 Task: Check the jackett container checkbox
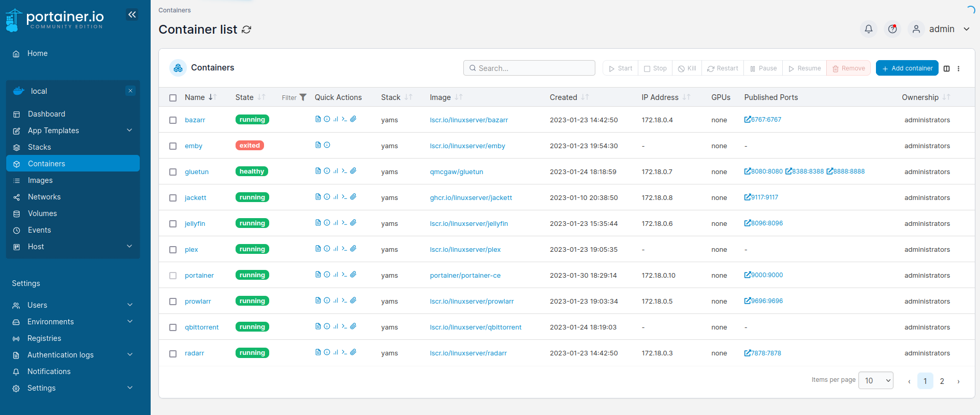173,198
